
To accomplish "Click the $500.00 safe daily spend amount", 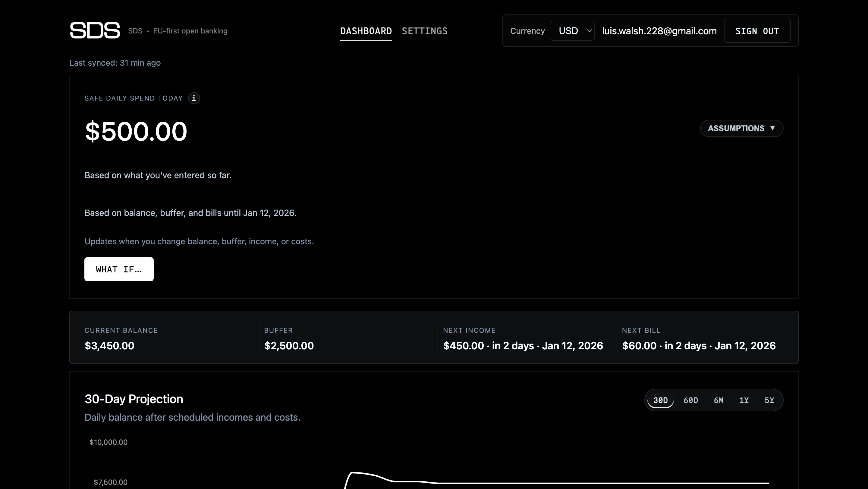I will [136, 131].
